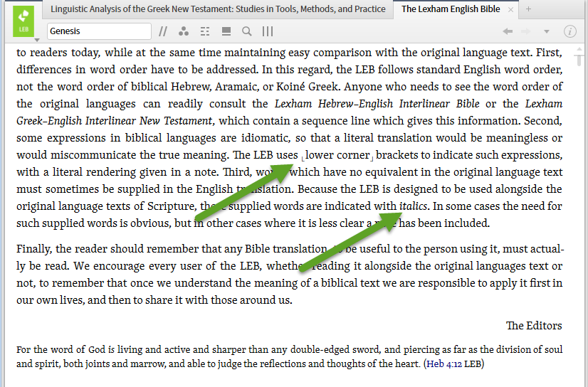Toggle the interlinear display icon
Screen dimensions: 588x387
pyautogui.click(x=205, y=31)
